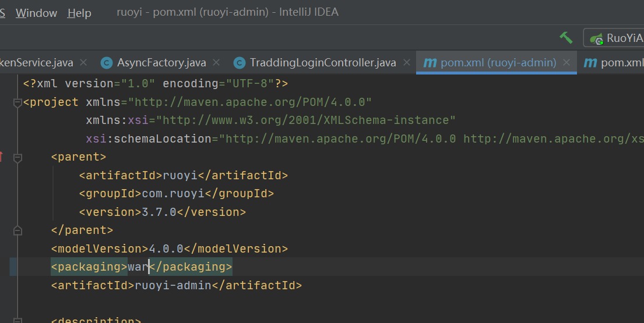Screen dimensions: 644x323
Task: Click the TraddingLoginController.java class file icon
Action: pyautogui.click(x=240, y=63)
